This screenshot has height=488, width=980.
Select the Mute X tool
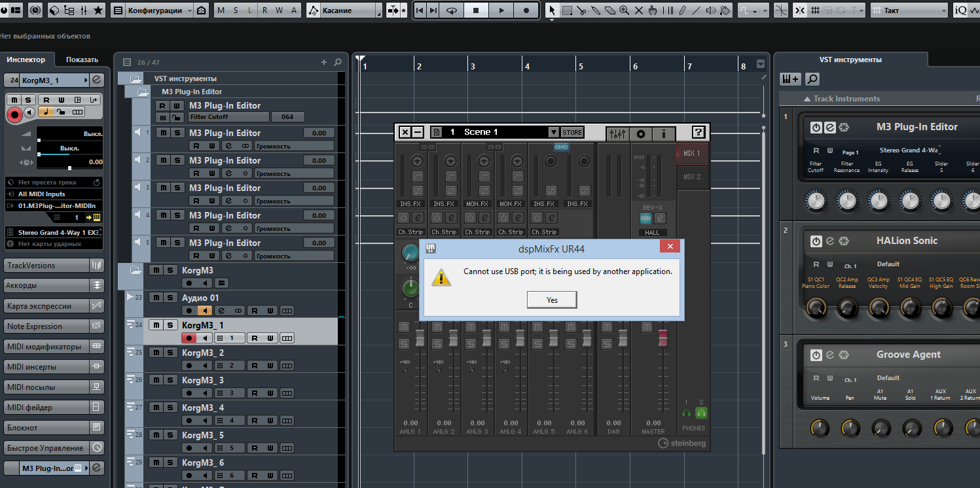point(639,10)
